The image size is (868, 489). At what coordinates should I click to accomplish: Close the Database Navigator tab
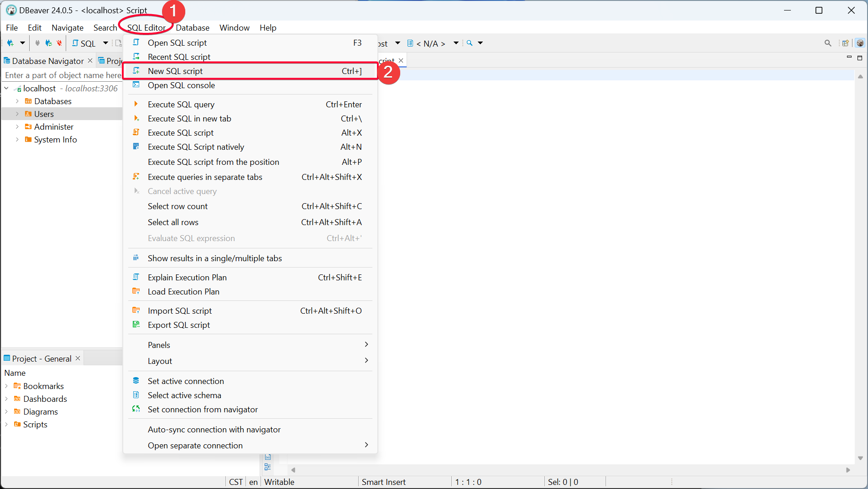pos(90,60)
